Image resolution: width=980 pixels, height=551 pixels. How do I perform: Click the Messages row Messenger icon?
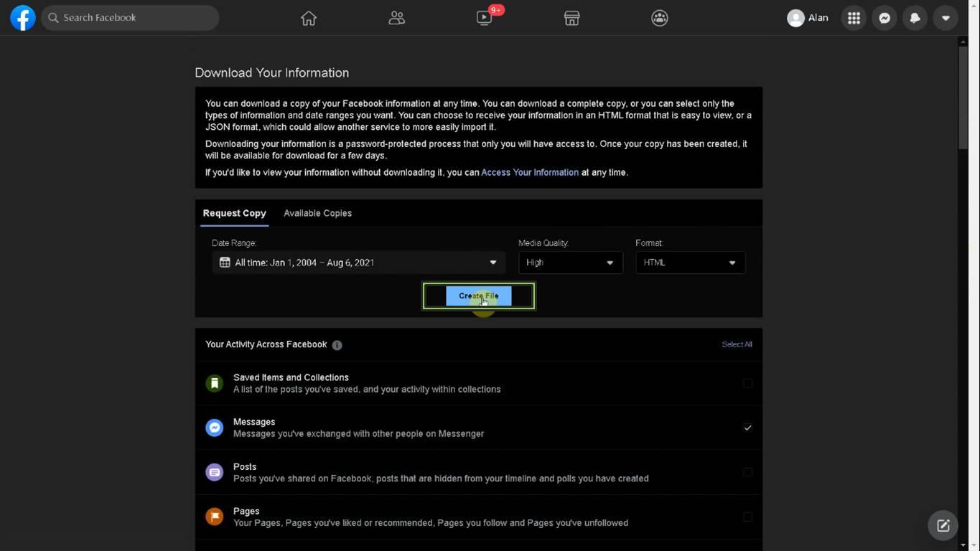214,428
